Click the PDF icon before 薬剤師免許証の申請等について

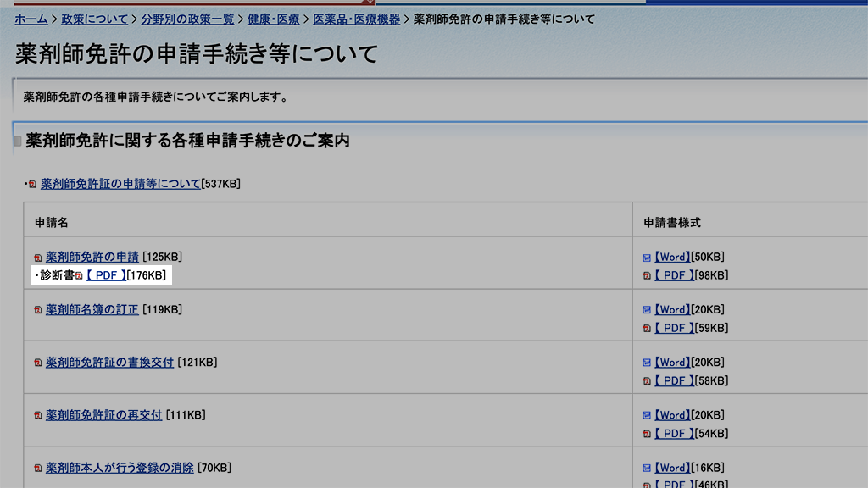[x=33, y=185]
